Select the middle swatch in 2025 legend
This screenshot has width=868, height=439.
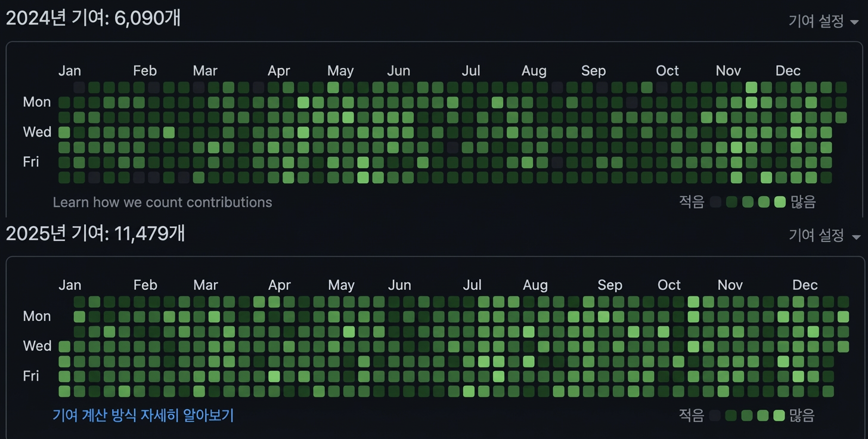(x=747, y=416)
